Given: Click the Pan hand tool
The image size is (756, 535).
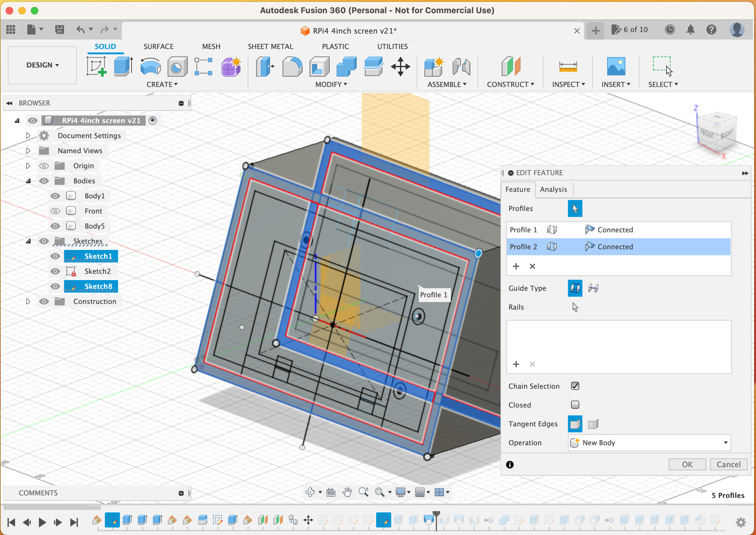Looking at the screenshot, I should pos(347,492).
